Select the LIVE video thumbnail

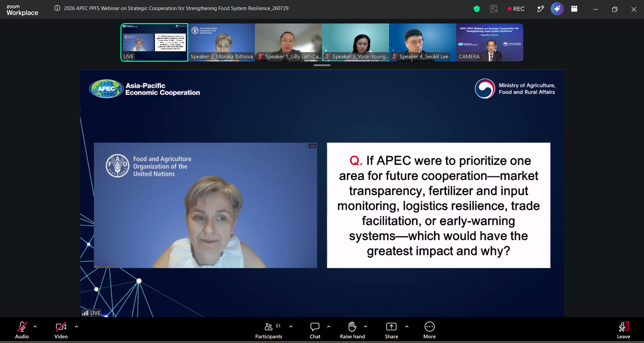[154, 42]
